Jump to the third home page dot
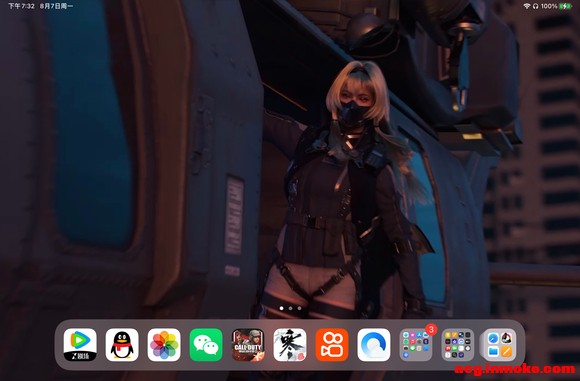Viewport: 580px width, 381px height. click(299, 308)
